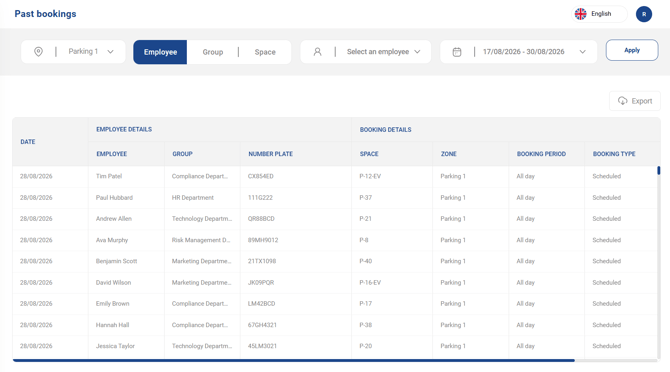The height and width of the screenshot is (372, 670).
Task: Click the BOOKING DETAILS header
Action: coord(385,129)
